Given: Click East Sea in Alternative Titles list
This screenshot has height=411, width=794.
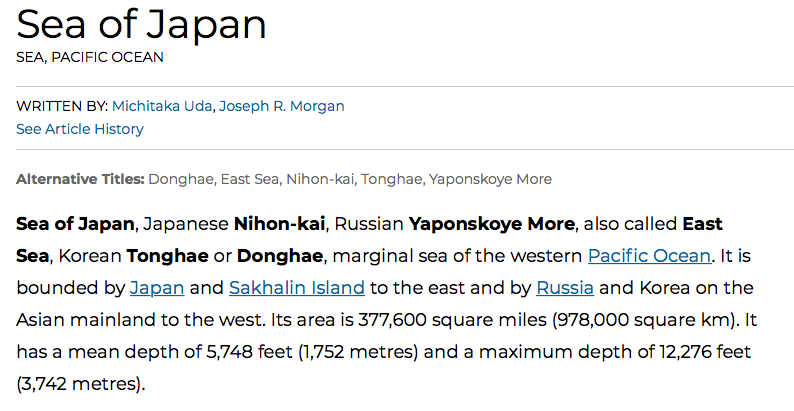Looking at the screenshot, I should [249, 180].
